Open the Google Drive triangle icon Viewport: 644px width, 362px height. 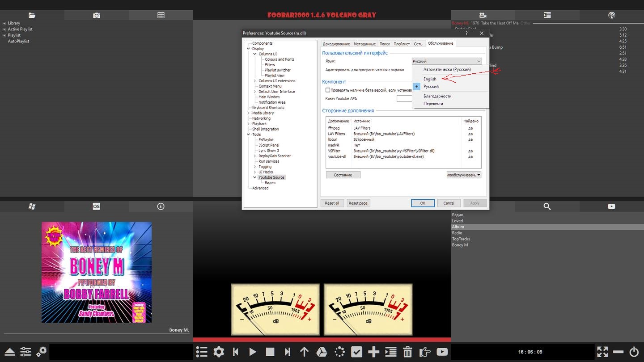322,352
